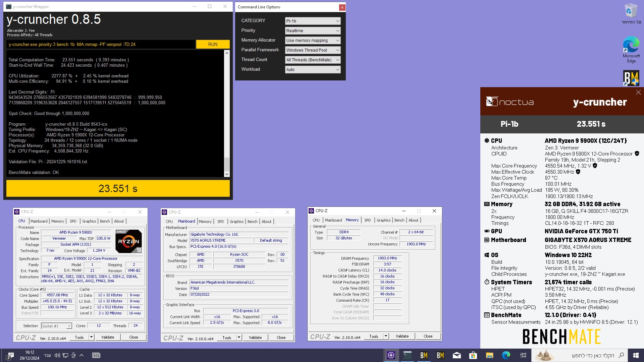Open Microsoft Store from the taskbar
This screenshot has width=644, height=362.
pos(473,355)
